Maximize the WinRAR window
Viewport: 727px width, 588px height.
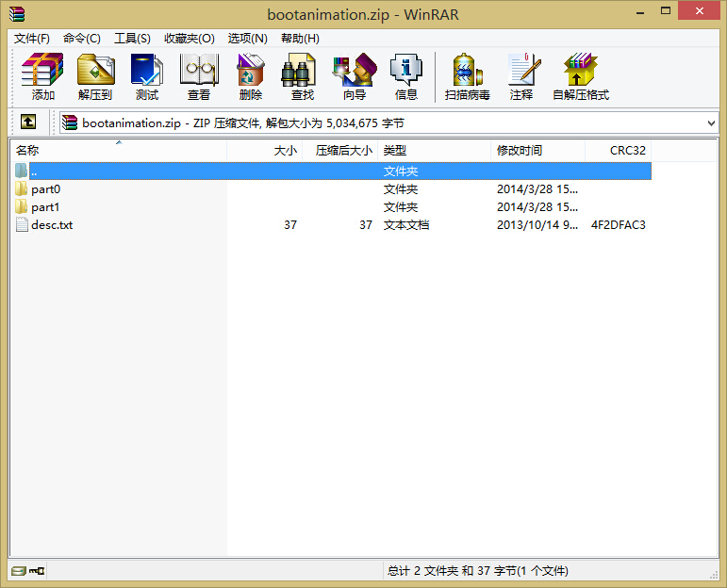tap(666, 11)
